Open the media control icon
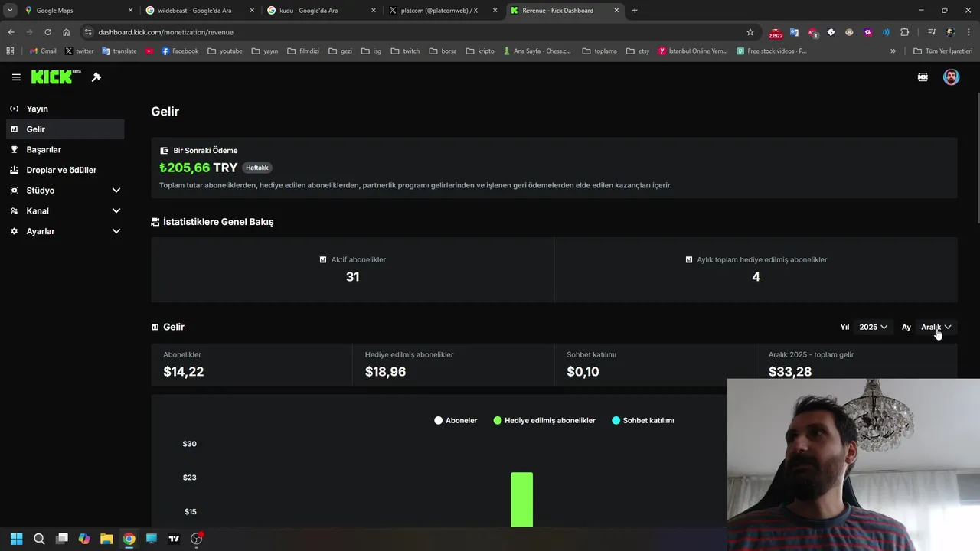Viewport: 980px width, 551px height. [932, 32]
